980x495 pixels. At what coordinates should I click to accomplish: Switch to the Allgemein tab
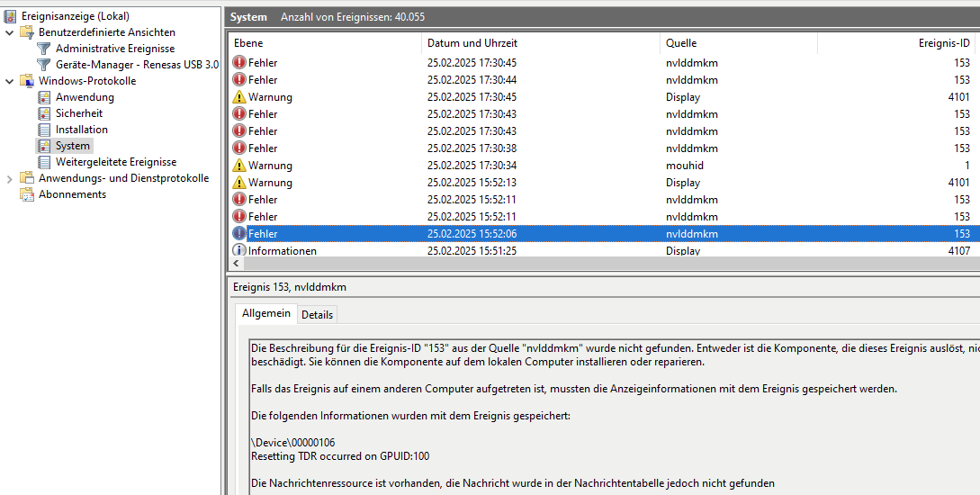pyautogui.click(x=266, y=314)
